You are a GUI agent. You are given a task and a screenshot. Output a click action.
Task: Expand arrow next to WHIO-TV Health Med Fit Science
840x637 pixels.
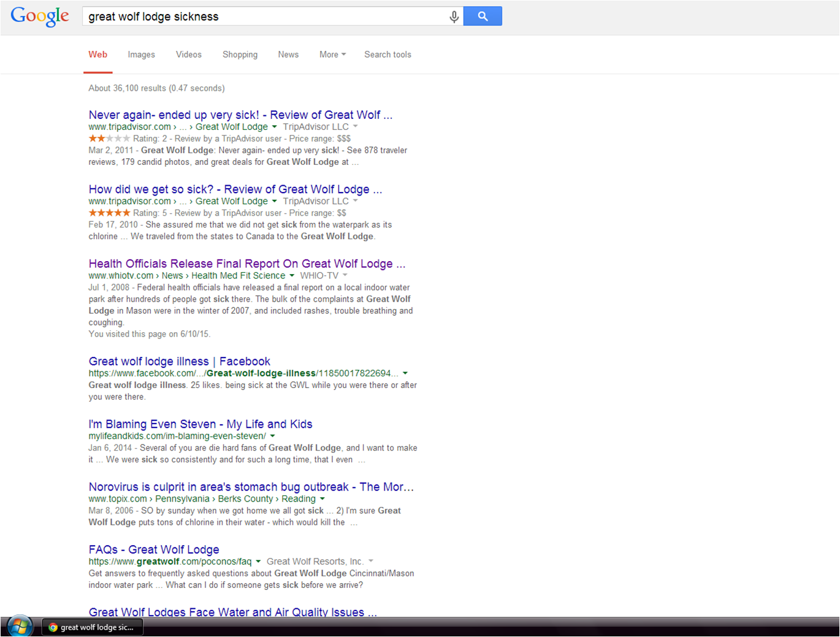tap(292, 276)
